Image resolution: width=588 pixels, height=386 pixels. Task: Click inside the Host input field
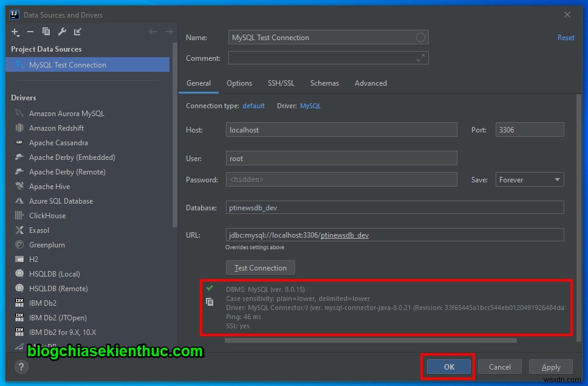point(340,129)
